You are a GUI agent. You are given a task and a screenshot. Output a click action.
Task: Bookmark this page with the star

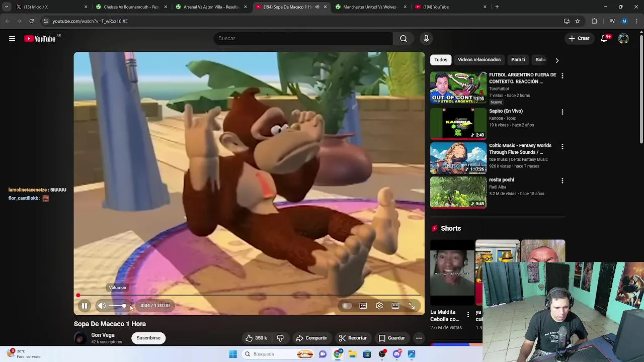[578, 21]
